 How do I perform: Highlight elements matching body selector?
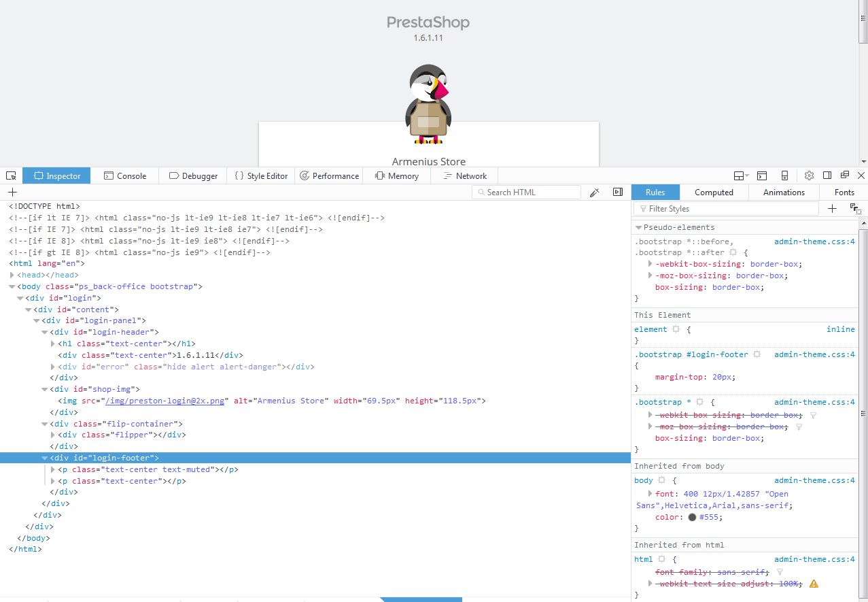pyautogui.click(x=661, y=480)
